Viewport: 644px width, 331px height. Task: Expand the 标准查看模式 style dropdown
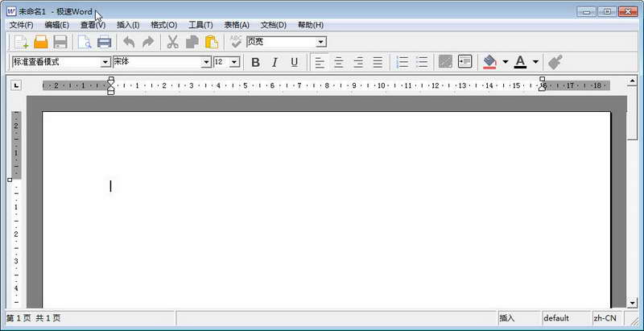pos(106,63)
